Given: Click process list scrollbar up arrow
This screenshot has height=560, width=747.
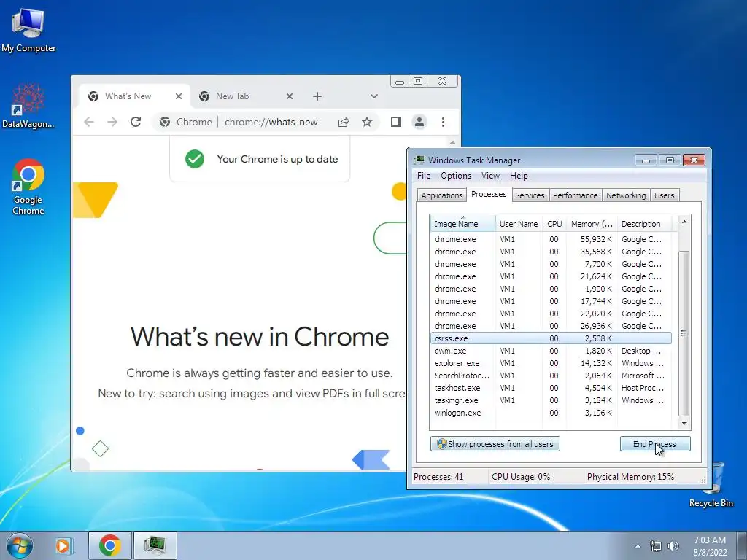Looking at the screenshot, I should tap(684, 222).
